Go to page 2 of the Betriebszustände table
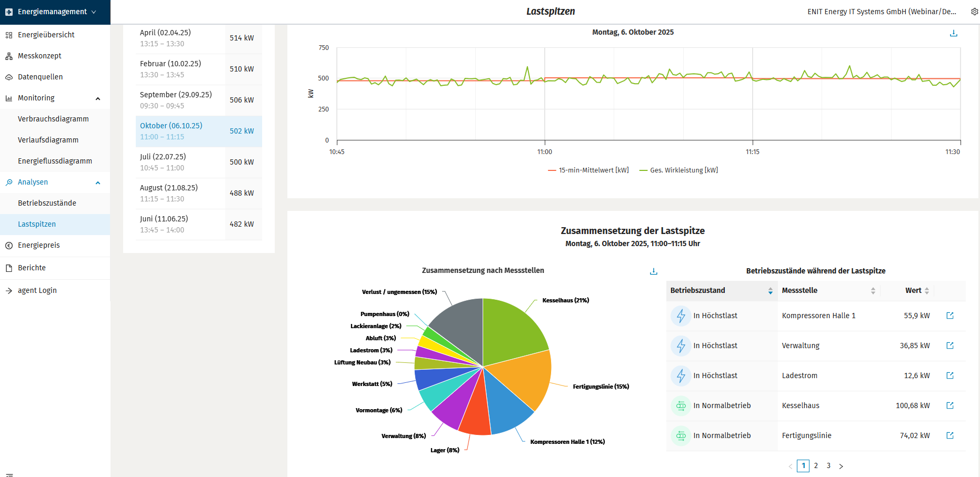 click(816, 465)
